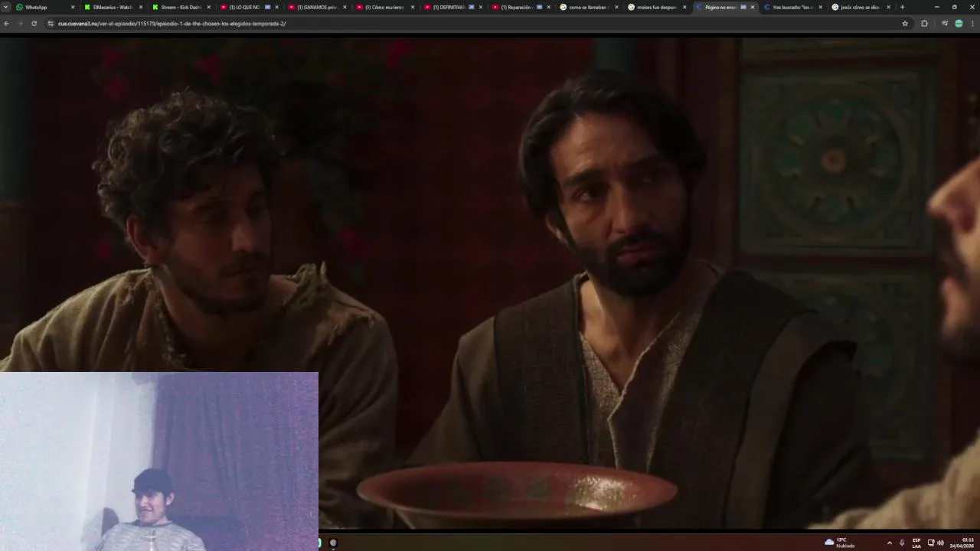Open the tab search dropdown arrow

click(6, 7)
